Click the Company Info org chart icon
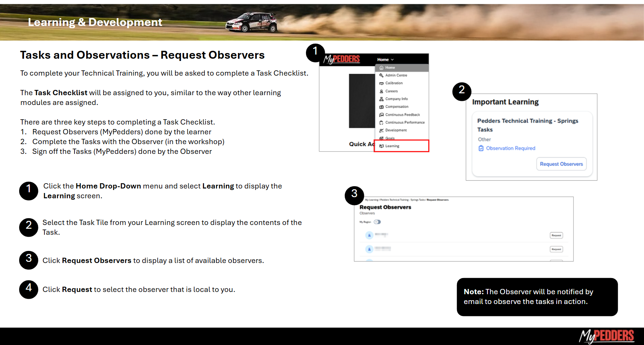Image resolution: width=644 pixels, height=345 pixels. click(x=381, y=99)
